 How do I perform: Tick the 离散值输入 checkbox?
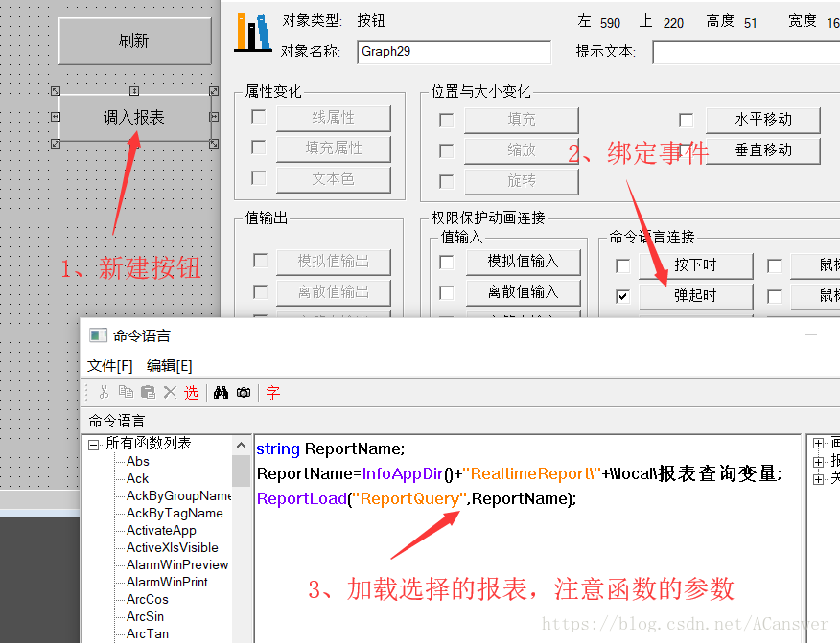[446, 293]
